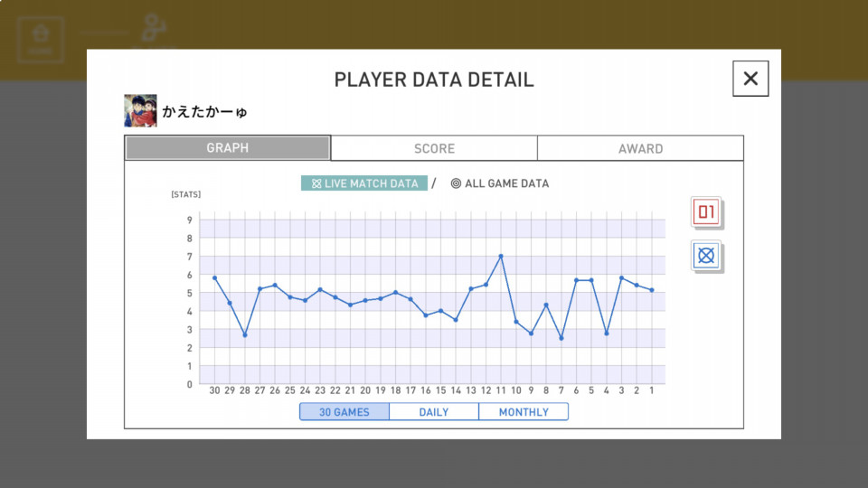Switch to LIVE MATCH DATA view
Viewport: 868px width, 488px height.
(364, 183)
